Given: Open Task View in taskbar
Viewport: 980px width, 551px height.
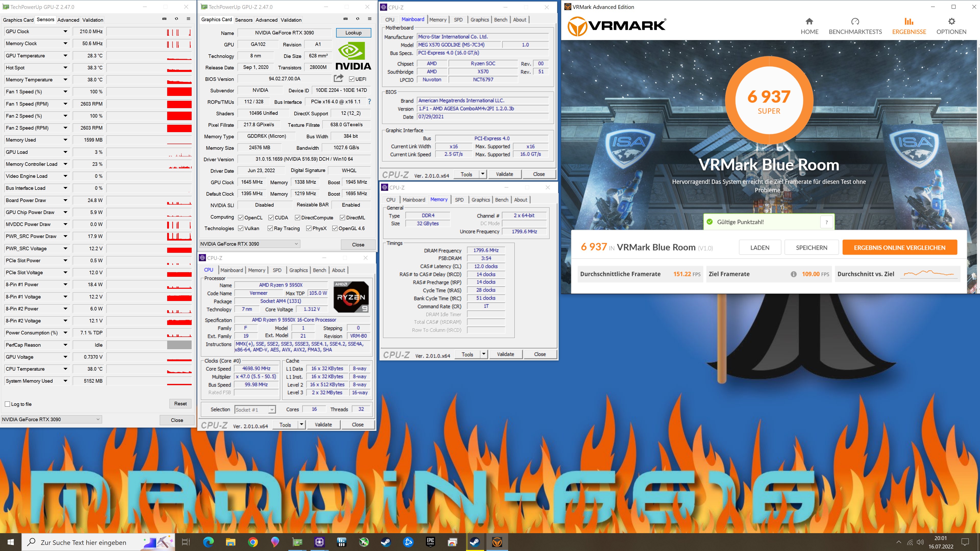Looking at the screenshot, I should [186, 542].
